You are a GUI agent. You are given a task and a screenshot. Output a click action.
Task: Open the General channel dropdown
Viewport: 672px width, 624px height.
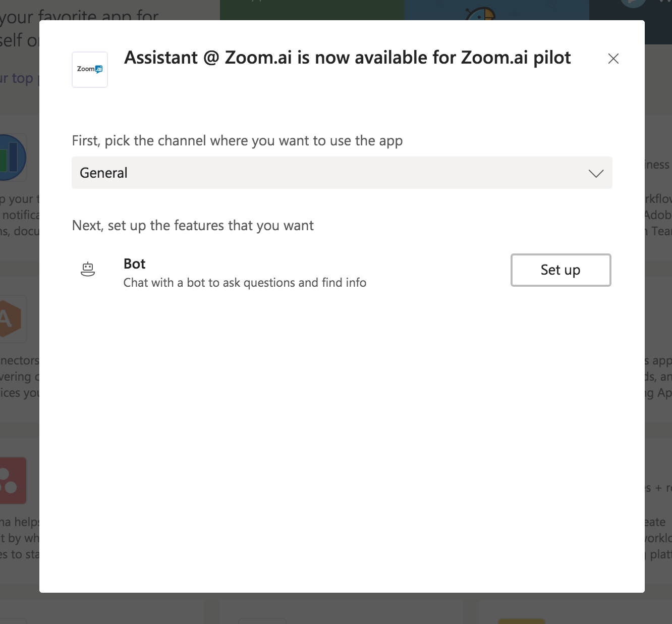[x=342, y=173]
